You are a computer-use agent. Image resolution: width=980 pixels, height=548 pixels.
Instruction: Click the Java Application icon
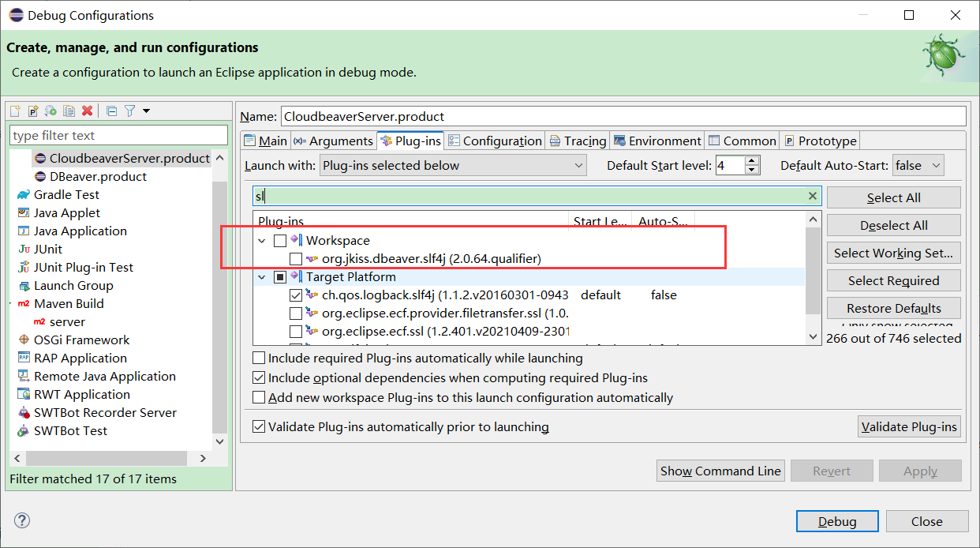(x=24, y=231)
